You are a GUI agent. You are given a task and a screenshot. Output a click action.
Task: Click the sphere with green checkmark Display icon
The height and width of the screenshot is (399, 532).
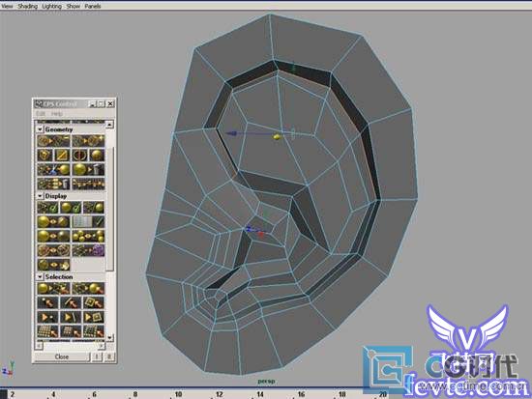[x=71, y=208]
